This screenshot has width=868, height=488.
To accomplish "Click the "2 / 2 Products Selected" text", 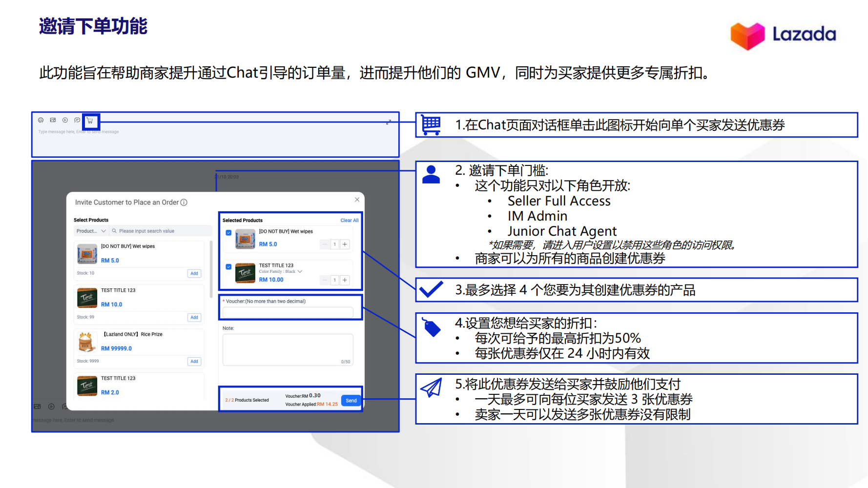I will [247, 400].
